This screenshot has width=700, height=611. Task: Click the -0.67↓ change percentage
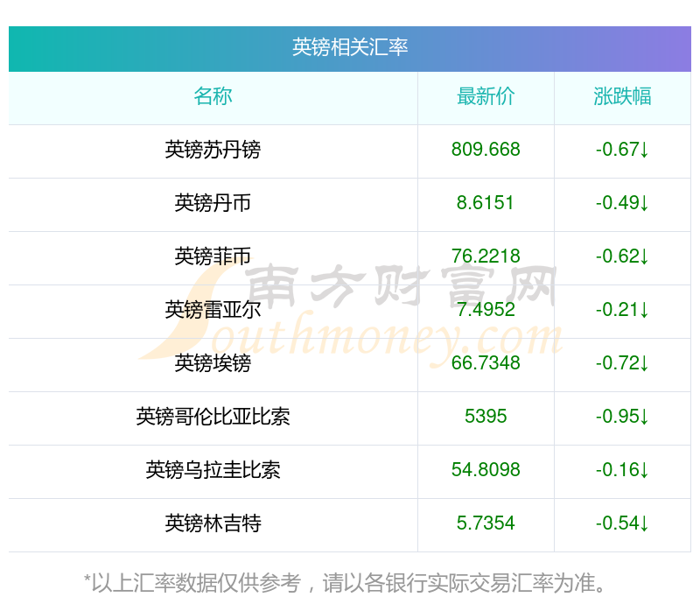622,150
